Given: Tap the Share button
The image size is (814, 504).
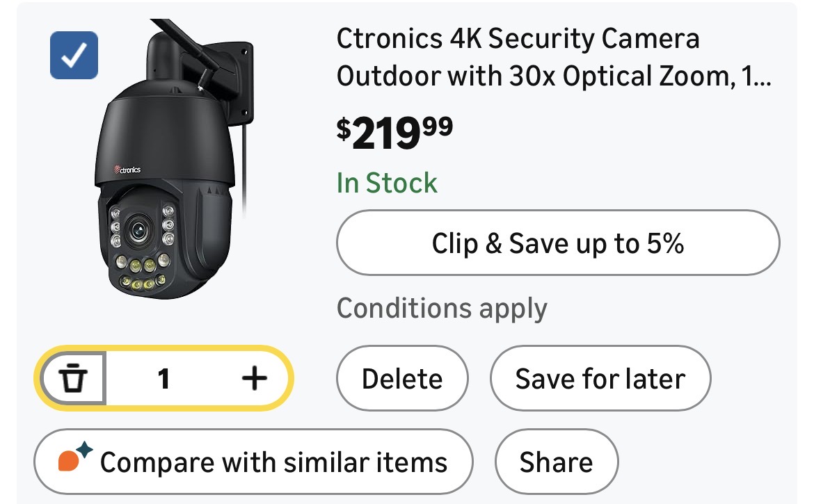Looking at the screenshot, I should coord(556,462).
